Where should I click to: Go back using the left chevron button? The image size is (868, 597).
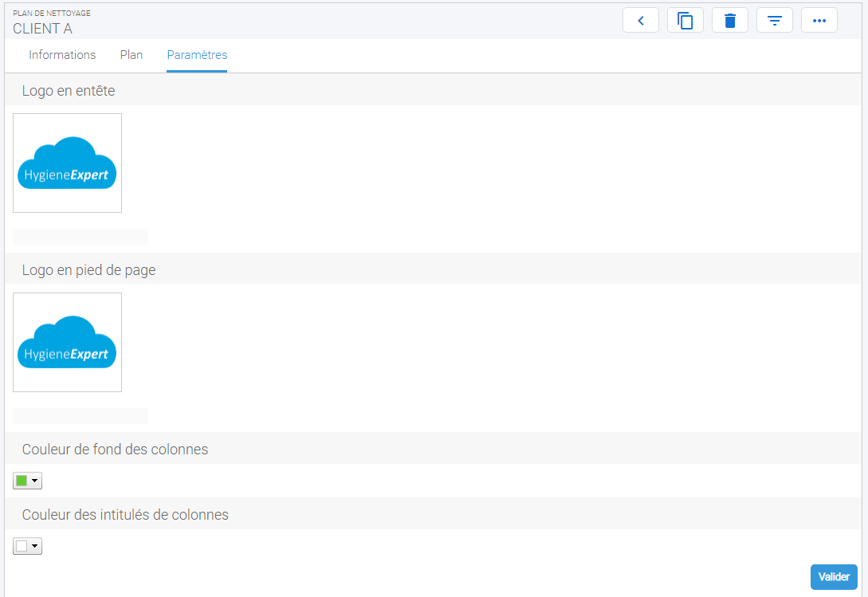tap(640, 21)
